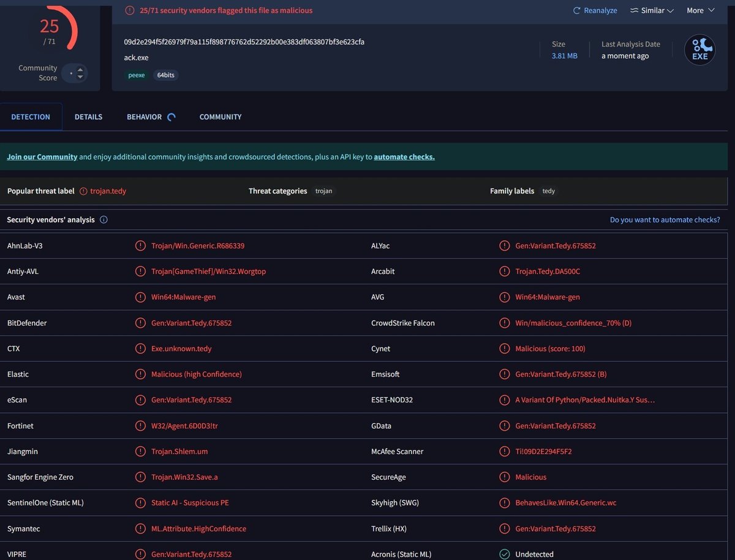Image resolution: width=735 pixels, height=560 pixels.
Task: Select the peexe tag
Action: coord(137,75)
